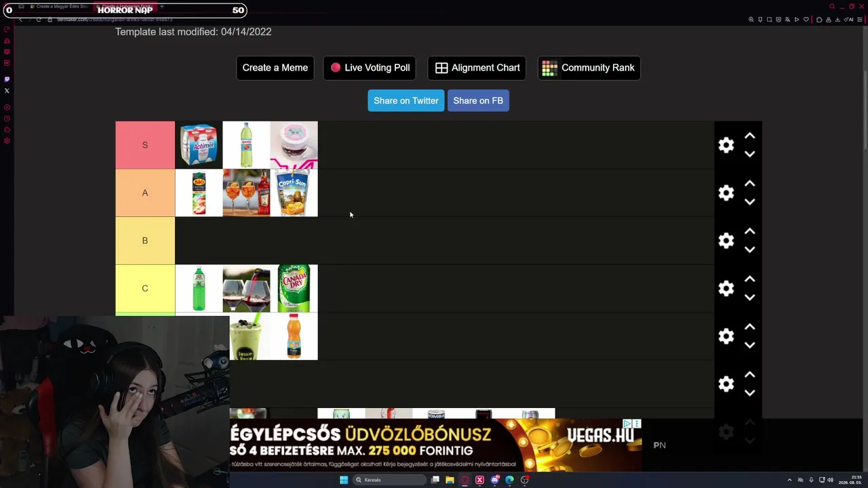Image resolution: width=868 pixels, height=488 pixels.
Task: Open the Alignment Chart view
Action: 477,68
